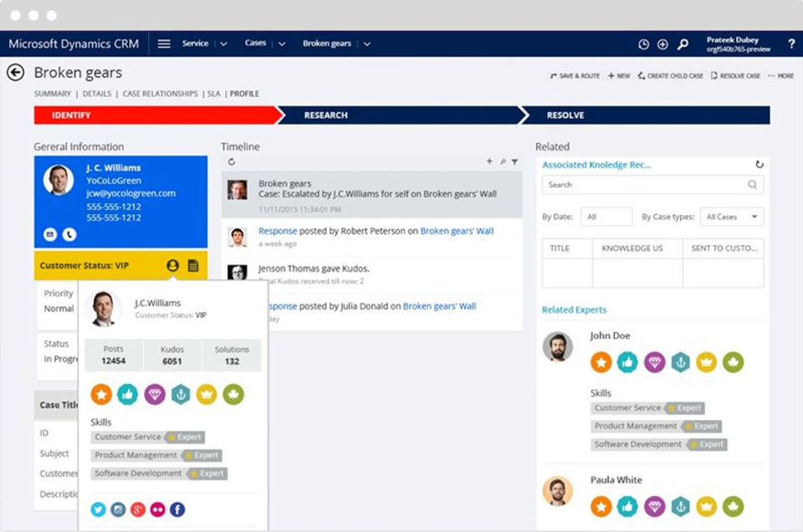The height and width of the screenshot is (532, 803).
Task: Click Paula White's crown badge
Action: pos(706,506)
